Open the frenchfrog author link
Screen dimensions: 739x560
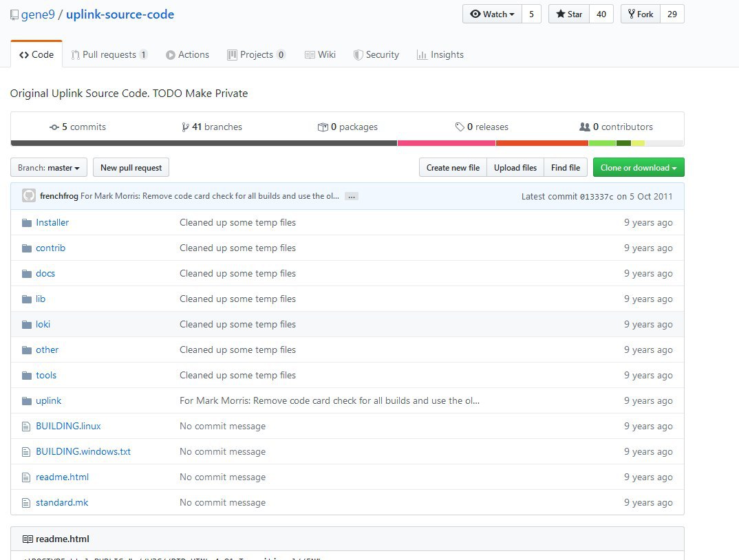click(59, 196)
